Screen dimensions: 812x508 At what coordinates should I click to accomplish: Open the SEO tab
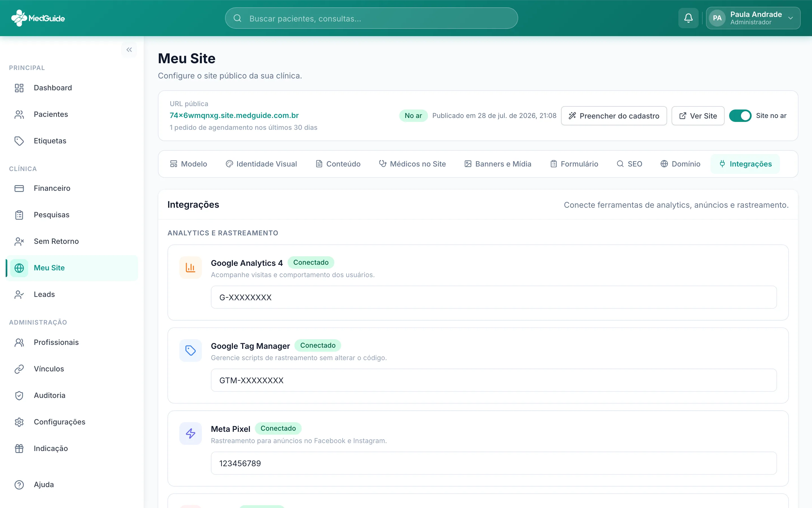[x=630, y=164]
